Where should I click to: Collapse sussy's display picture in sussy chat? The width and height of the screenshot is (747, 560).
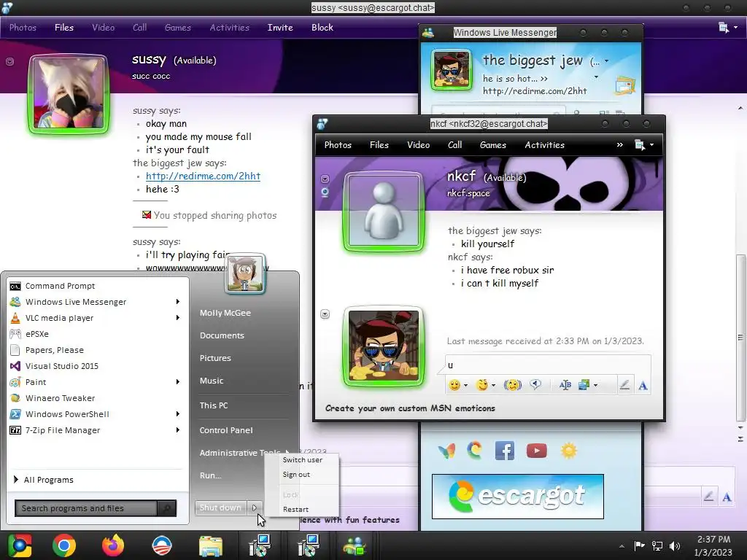tap(9, 61)
